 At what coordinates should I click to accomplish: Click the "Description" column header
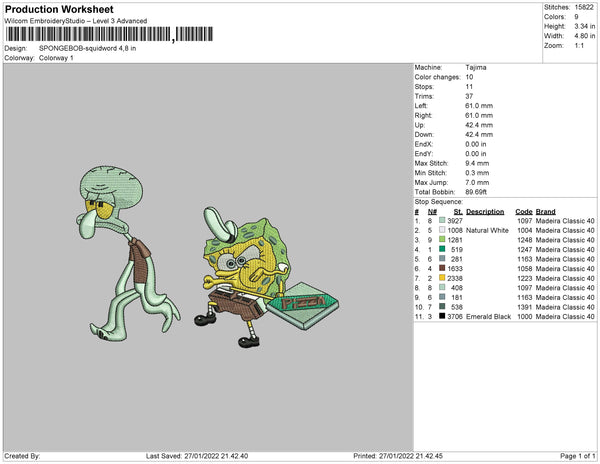485,212
